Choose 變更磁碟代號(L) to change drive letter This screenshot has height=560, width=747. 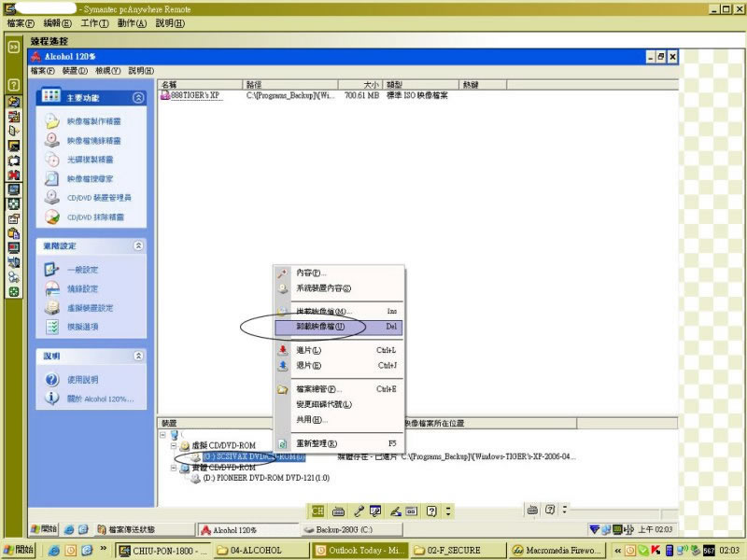(x=339, y=404)
